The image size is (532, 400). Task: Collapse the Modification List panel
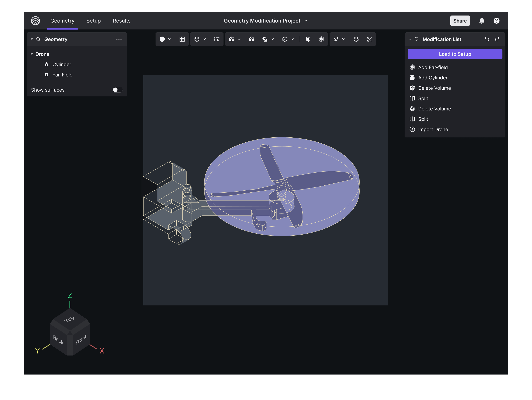(x=410, y=39)
